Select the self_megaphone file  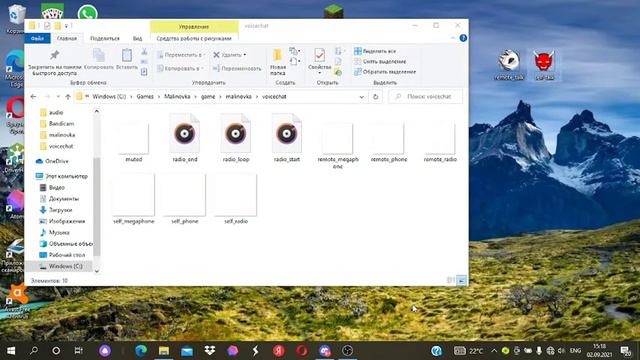coord(134,199)
